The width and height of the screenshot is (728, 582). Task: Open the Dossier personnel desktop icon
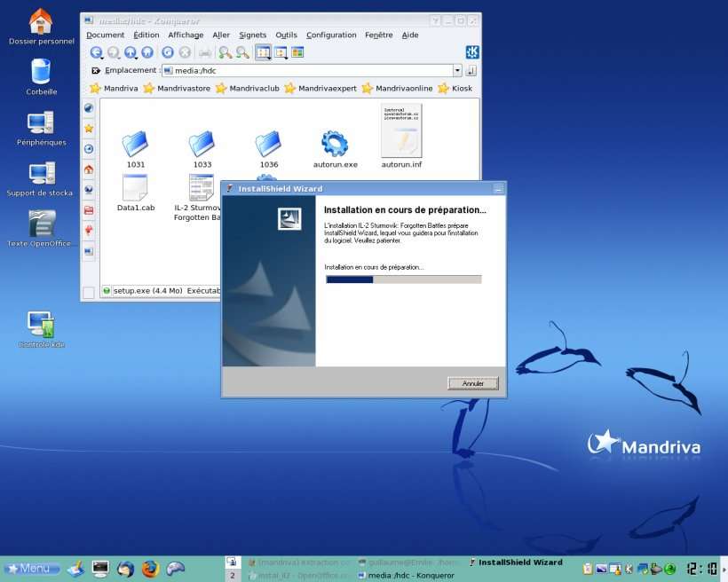click(42, 27)
